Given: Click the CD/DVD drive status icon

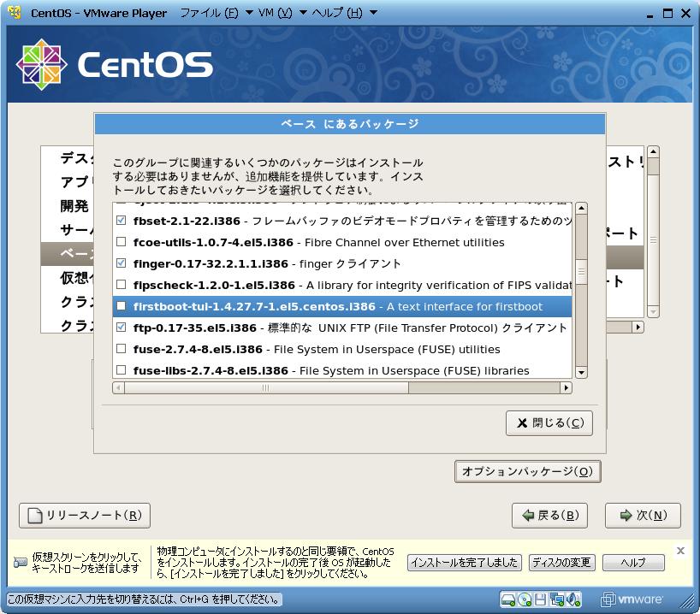Looking at the screenshot, I should [x=525, y=599].
